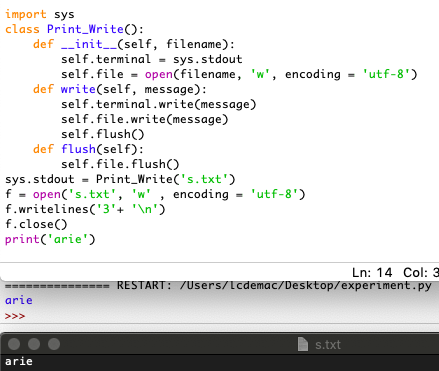Click the Ln: 14 status bar indicator
The width and height of the screenshot is (439, 371).
click(x=372, y=273)
